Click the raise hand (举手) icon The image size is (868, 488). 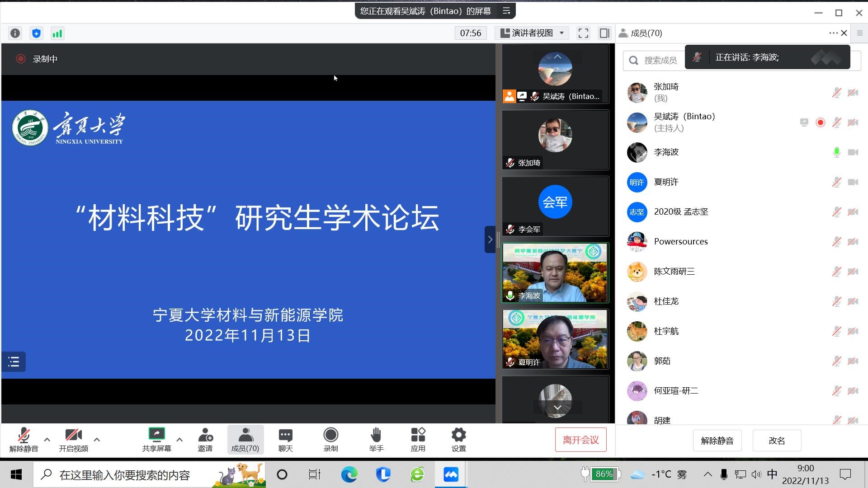(376, 439)
